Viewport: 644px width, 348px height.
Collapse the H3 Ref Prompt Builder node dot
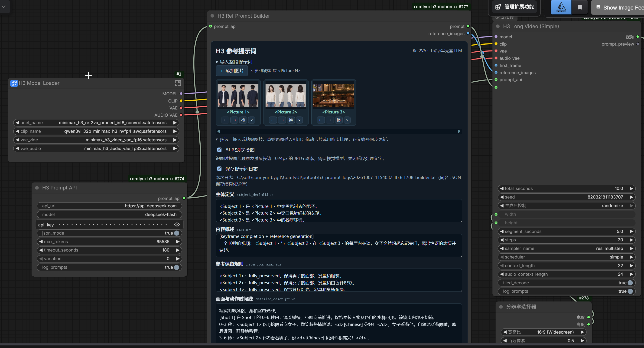click(x=212, y=16)
